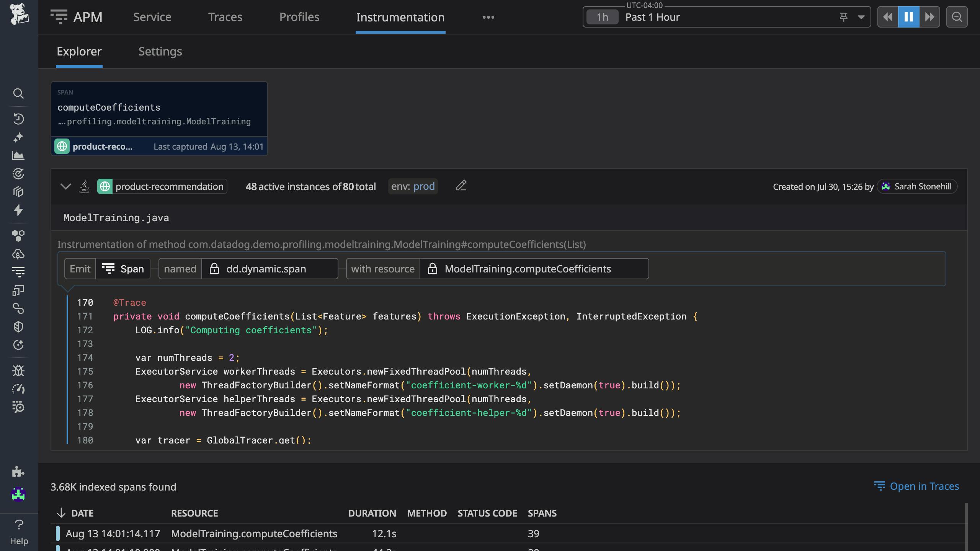The width and height of the screenshot is (980, 551).
Task: Open the bug icon in the left sidebar
Action: pyautogui.click(x=18, y=370)
